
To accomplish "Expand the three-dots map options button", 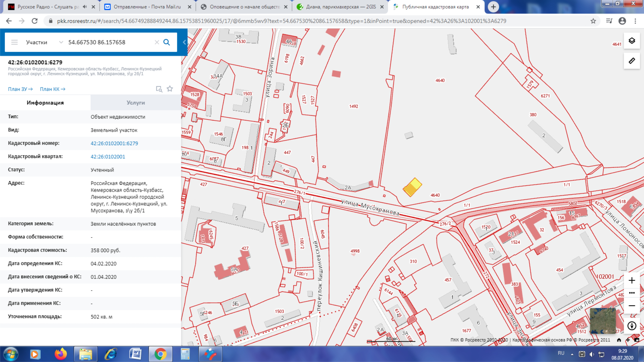I will (631, 293).
